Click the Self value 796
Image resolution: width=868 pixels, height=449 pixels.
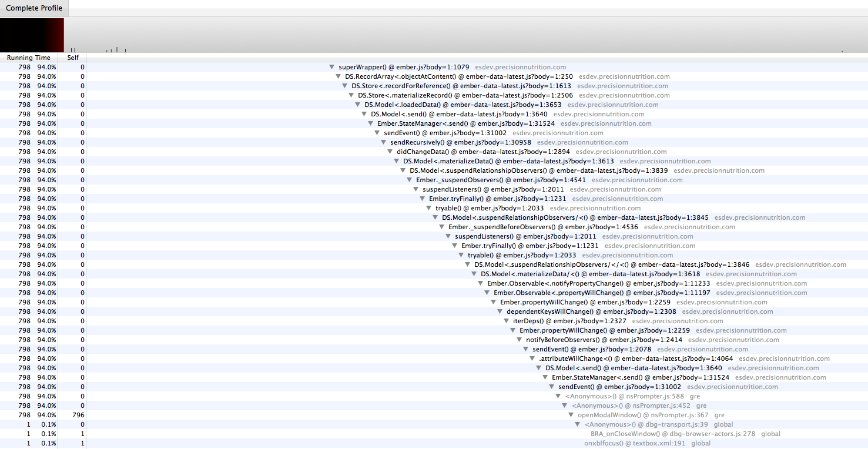78,415
